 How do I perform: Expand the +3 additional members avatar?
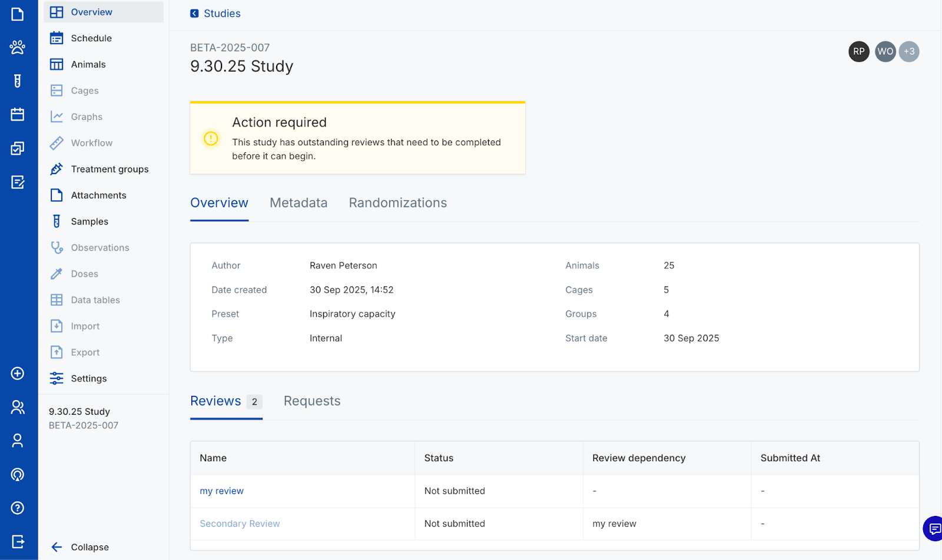909,52
